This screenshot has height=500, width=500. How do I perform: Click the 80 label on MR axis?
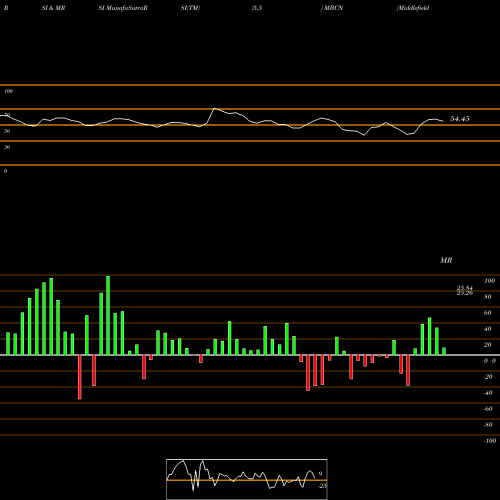(488, 297)
